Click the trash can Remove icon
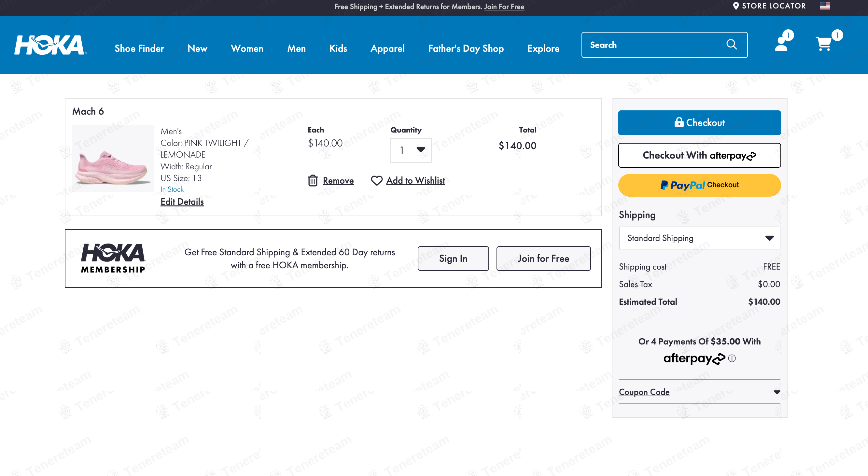The width and height of the screenshot is (868, 476). 313,181
